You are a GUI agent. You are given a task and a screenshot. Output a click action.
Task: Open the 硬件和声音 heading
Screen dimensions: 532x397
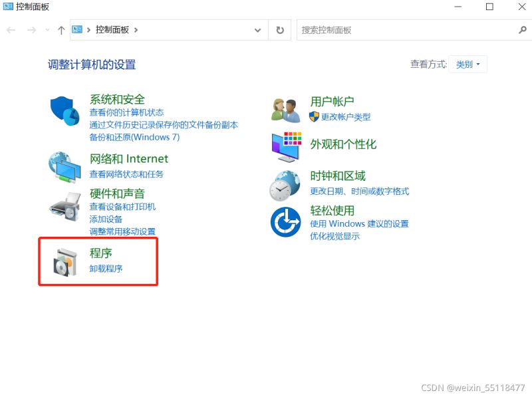tap(118, 194)
